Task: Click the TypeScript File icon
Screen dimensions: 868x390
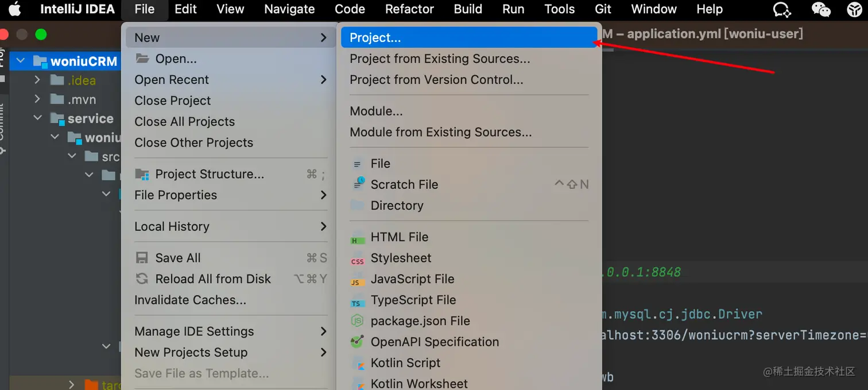Action: [x=358, y=301]
